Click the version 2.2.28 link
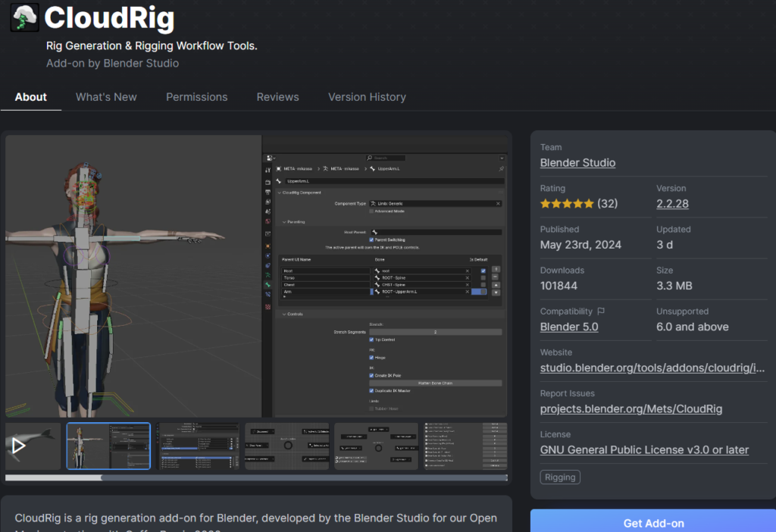 [x=672, y=203]
